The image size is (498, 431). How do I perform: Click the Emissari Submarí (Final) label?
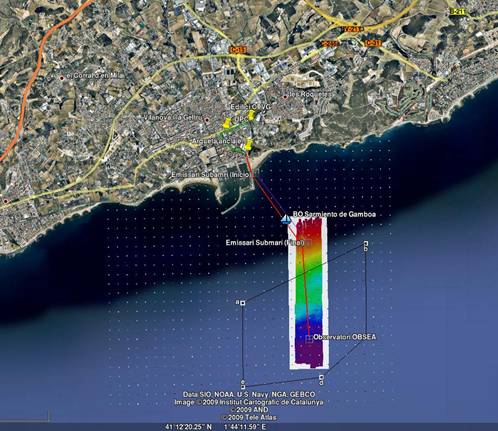tap(265, 243)
